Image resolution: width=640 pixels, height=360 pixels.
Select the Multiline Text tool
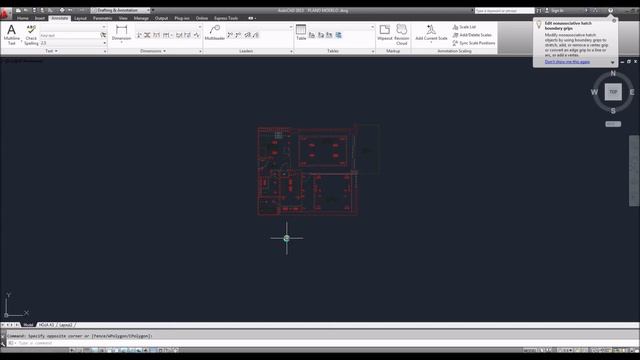[11, 35]
